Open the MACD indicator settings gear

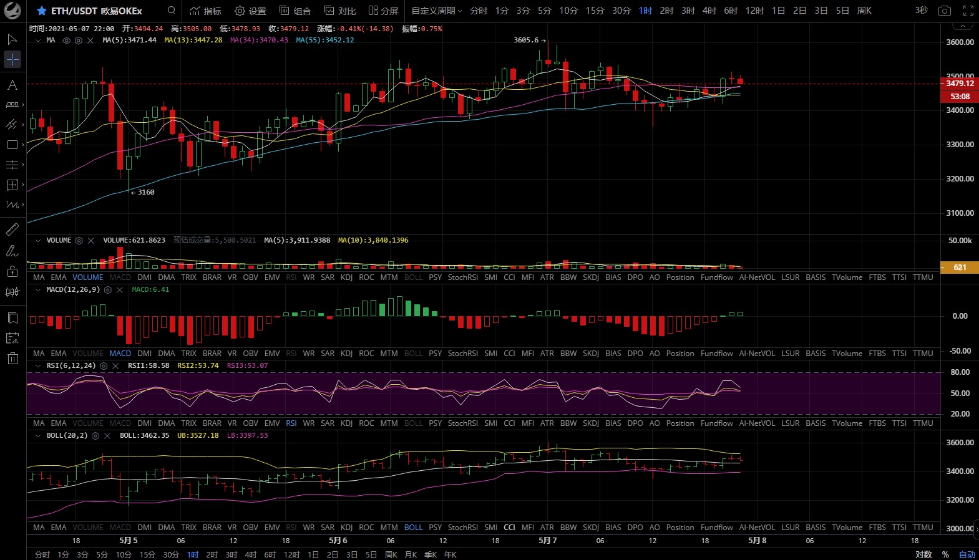click(x=108, y=290)
